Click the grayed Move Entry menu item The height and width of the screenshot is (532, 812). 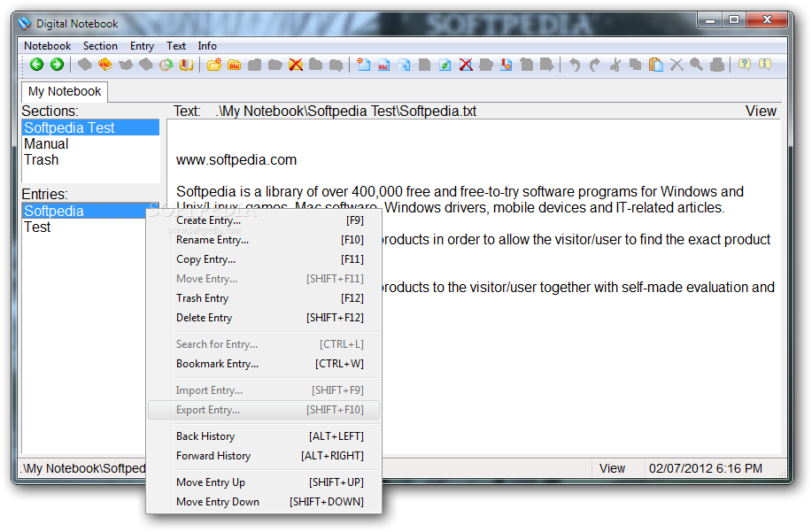click(264, 279)
